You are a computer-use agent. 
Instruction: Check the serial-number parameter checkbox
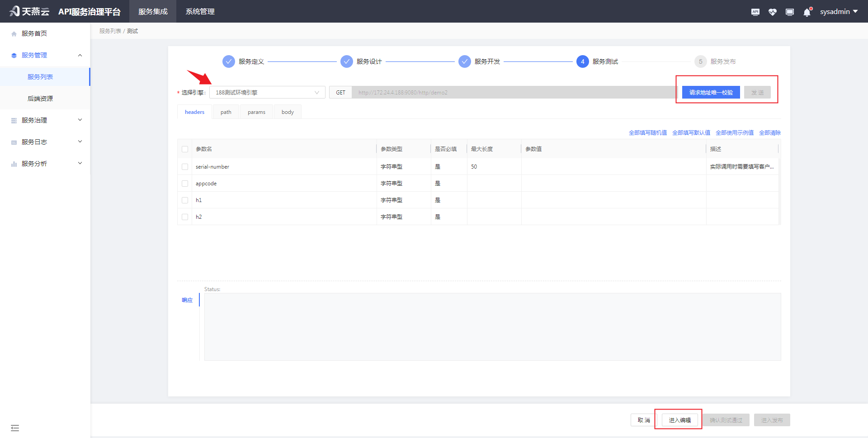[185, 167]
